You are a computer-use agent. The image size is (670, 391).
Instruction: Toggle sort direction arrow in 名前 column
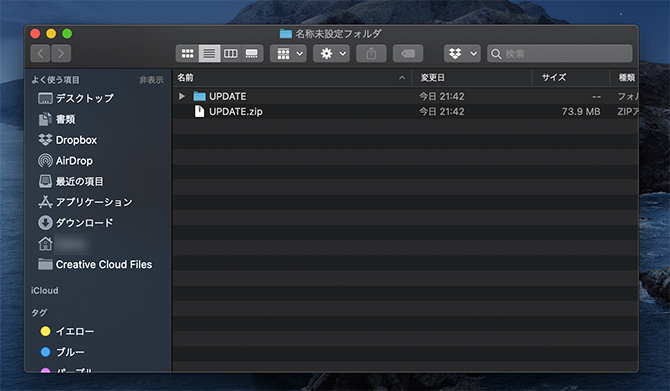click(402, 78)
